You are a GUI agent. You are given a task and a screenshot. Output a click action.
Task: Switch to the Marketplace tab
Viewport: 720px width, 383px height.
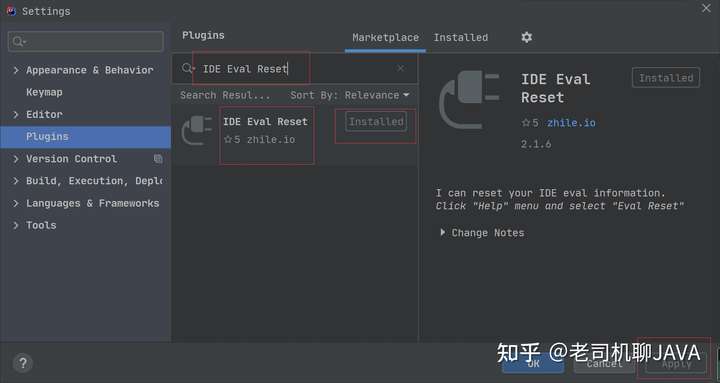(385, 38)
